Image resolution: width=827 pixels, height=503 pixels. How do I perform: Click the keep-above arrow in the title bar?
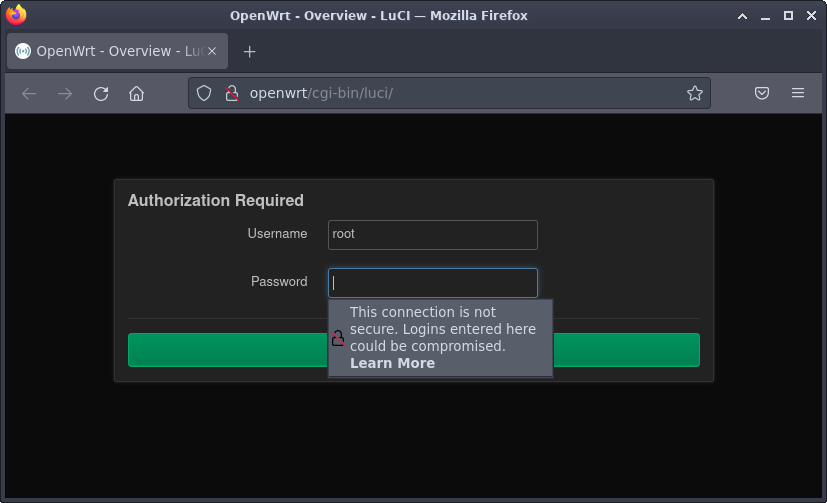[x=742, y=15]
